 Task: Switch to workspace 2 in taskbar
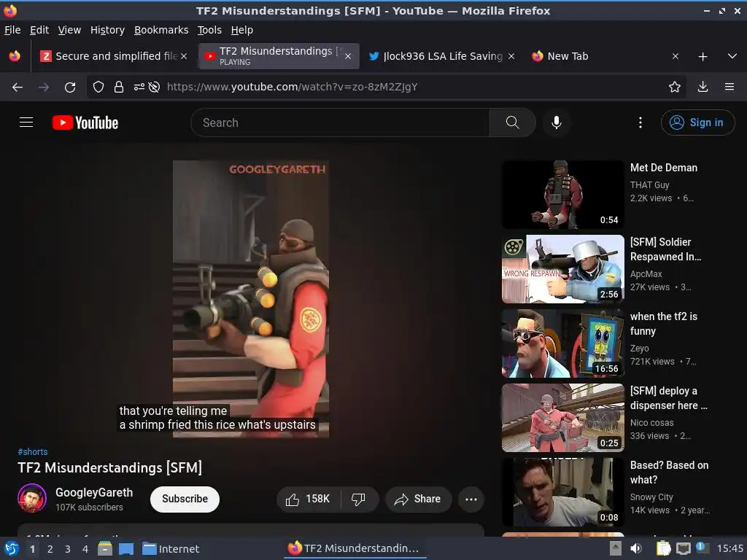coord(50,549)
